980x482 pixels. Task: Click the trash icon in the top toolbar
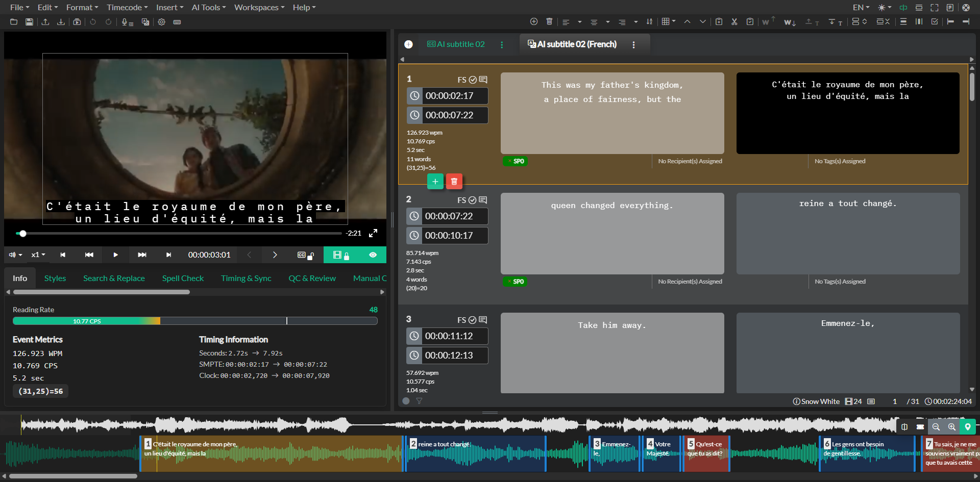click(549, 21)
